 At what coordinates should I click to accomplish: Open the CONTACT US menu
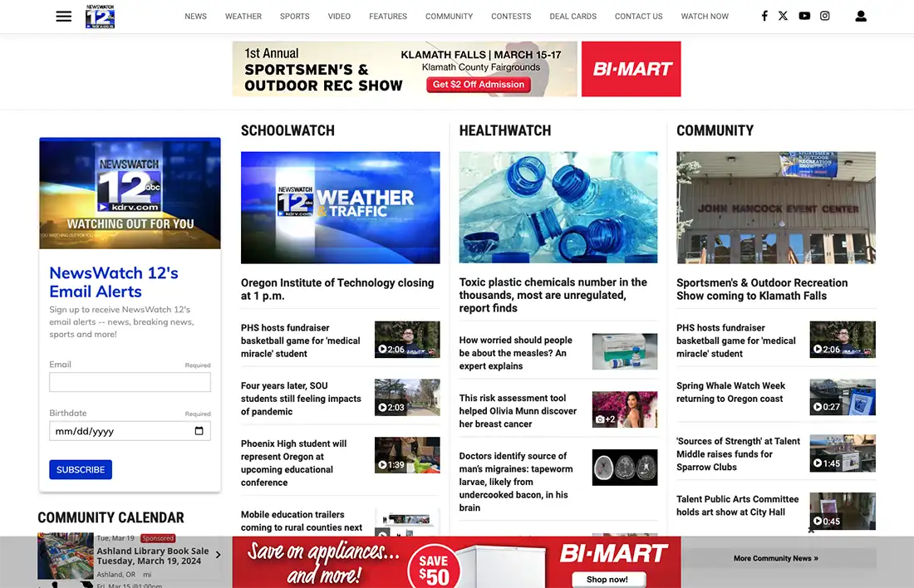tap(638, 17)
